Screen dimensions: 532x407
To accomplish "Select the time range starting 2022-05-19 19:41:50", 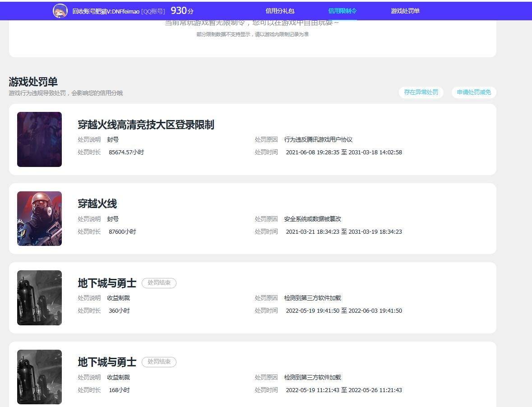I will click(x=344, y=311).
